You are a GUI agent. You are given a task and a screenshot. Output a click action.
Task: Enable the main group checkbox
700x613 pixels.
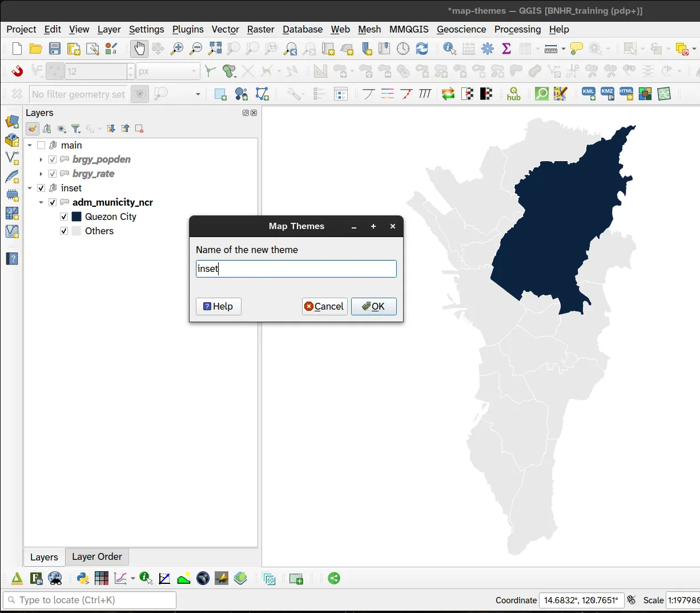coord(41,145)
